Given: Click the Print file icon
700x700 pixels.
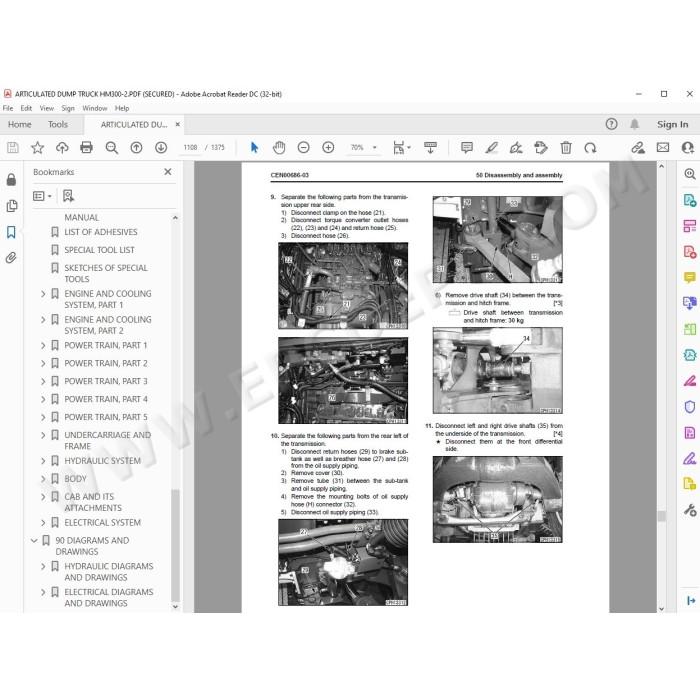Looking at the screenshot, I should tap(86, 147).
